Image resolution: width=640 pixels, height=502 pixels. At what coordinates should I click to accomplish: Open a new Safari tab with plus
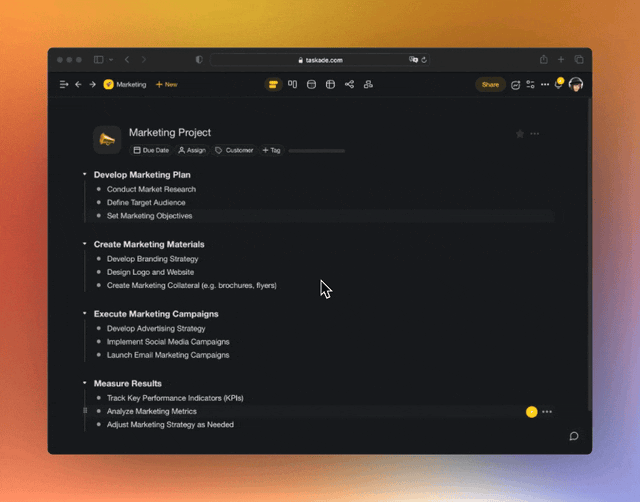(x=561, y=60)
